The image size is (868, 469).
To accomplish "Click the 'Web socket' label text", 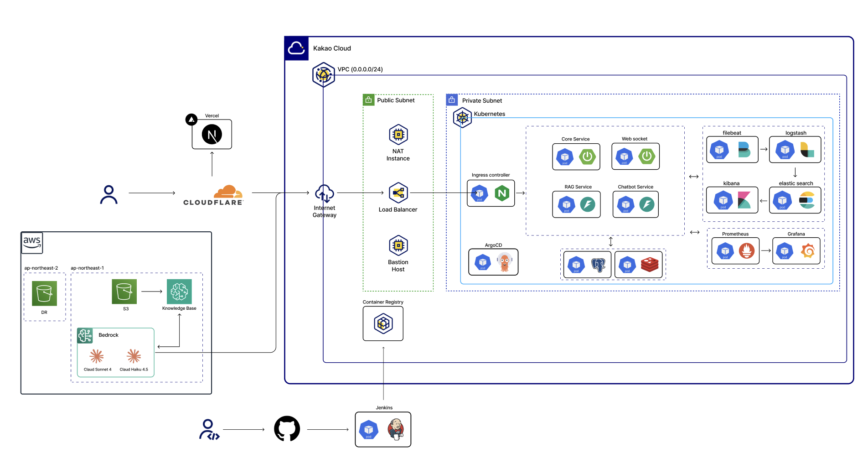I will pyautogui.click(x=635, y=139).
